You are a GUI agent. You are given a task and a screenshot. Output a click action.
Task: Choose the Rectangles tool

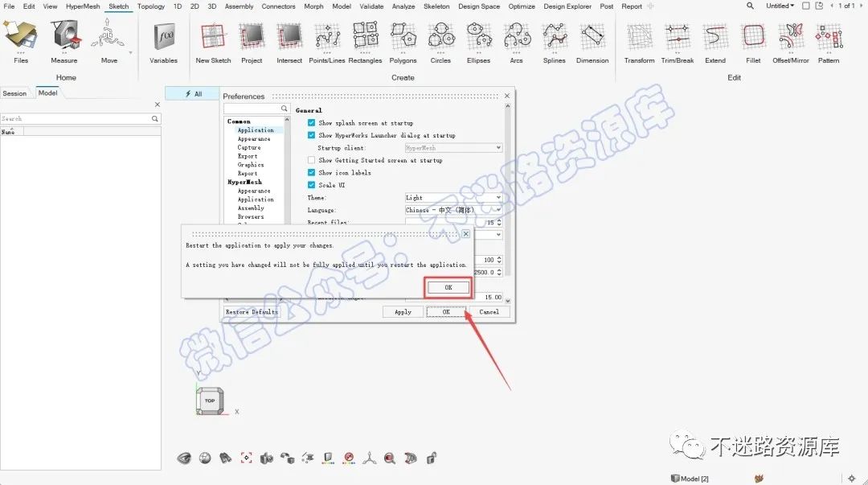(x=366, y=42)
